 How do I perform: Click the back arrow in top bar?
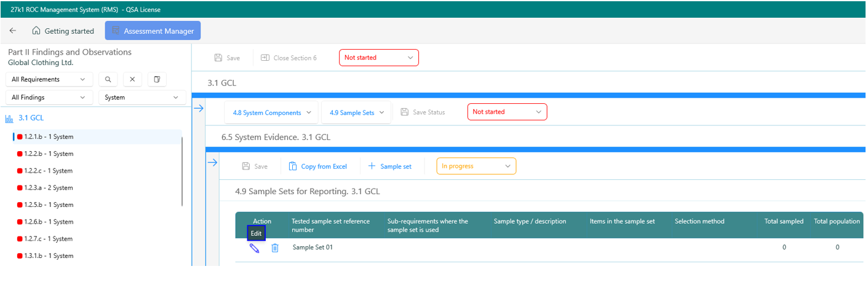[x=13, y=31]
